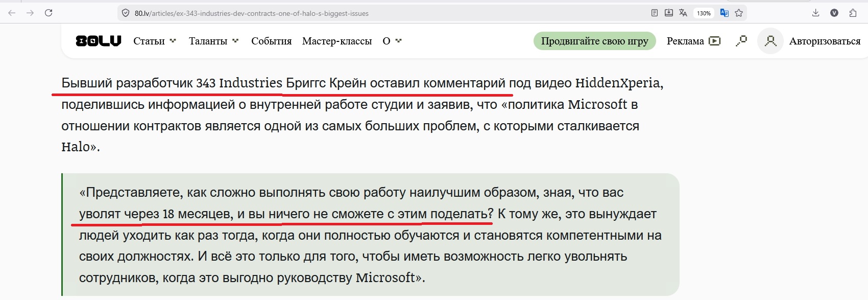Expand the Статьи menu
Viewport: 868px width, 300px height.
pos(154,41)
